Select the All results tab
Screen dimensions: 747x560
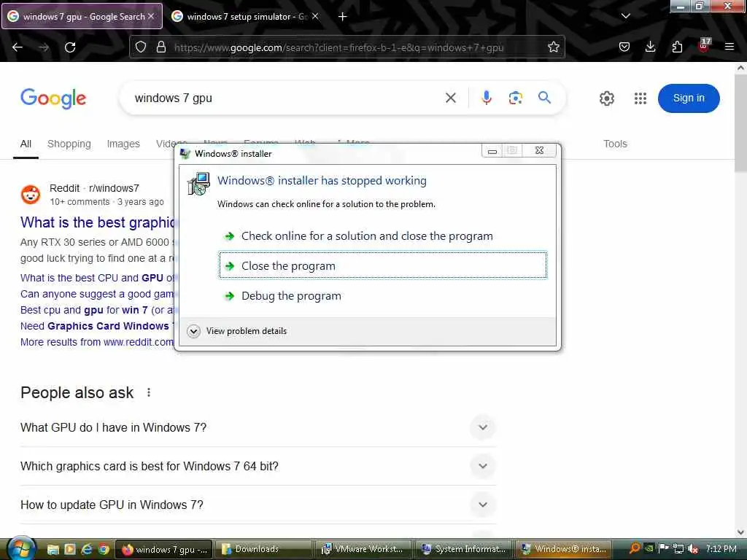point(26,144)
